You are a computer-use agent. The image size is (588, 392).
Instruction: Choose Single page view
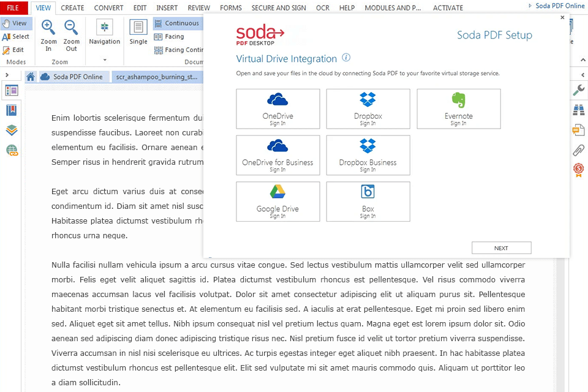[138, 32]
